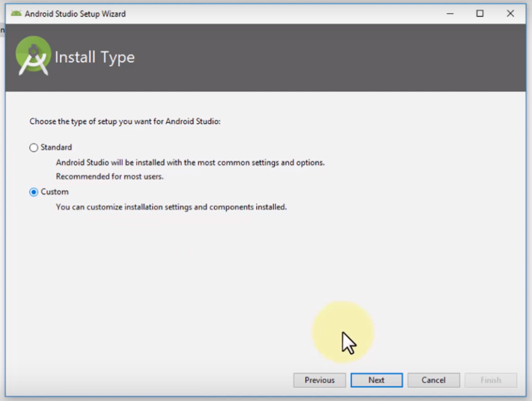This screenshot has width=532, height=401.
Task: Close the Android Studio Setup Wizard
Action: tap(511, 13)
